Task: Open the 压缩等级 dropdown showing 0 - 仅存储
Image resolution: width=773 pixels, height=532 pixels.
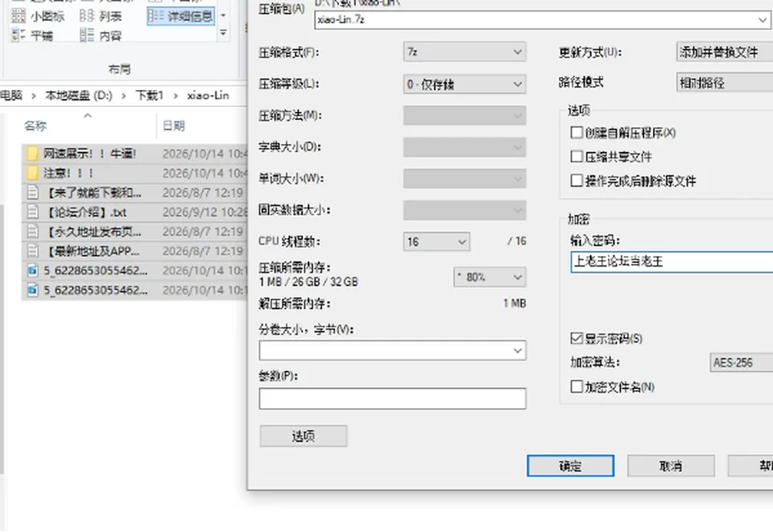Action: tap(465, 85)
